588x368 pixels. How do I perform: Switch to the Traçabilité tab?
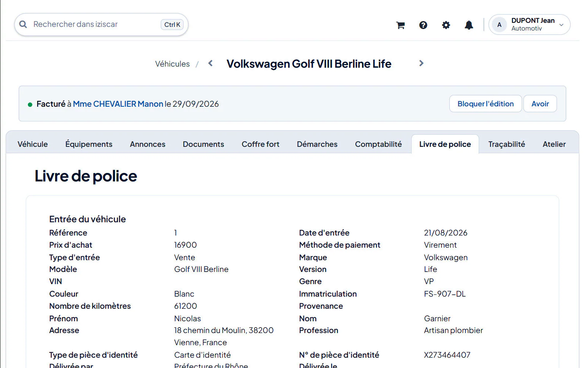click(507, 144)
